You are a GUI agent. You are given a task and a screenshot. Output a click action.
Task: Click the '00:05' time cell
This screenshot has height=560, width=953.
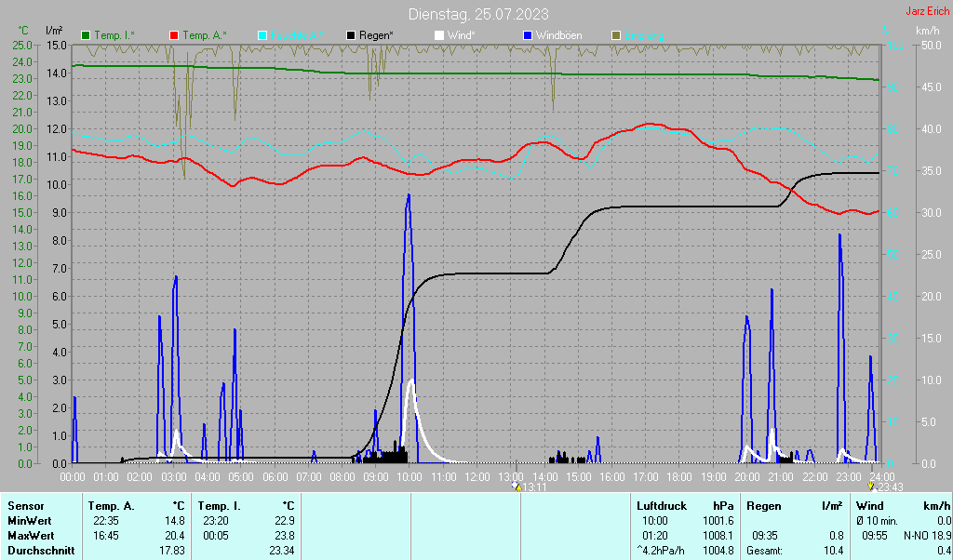pyautogui.click(x=215, y=537)
